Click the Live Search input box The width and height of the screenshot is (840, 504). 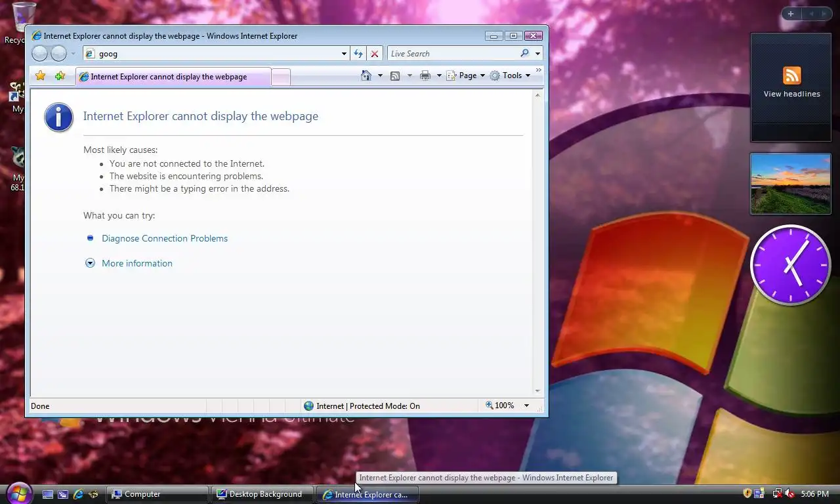coord(453,54)
